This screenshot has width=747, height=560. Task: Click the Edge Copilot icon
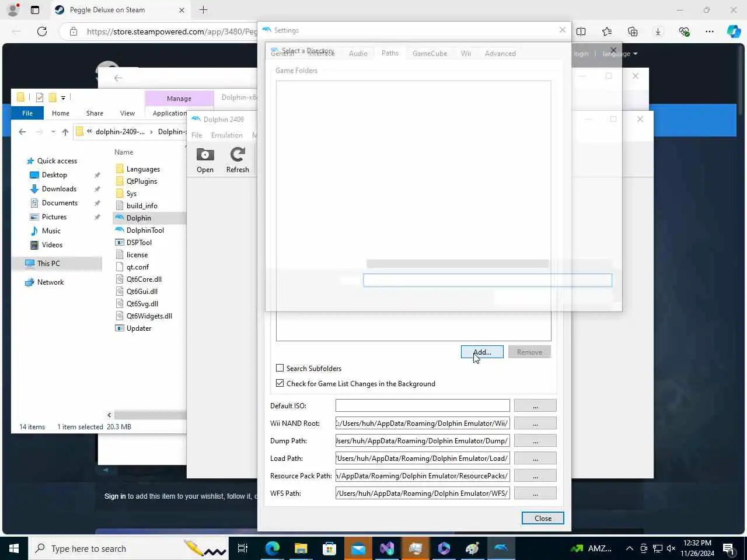(734, 32)
